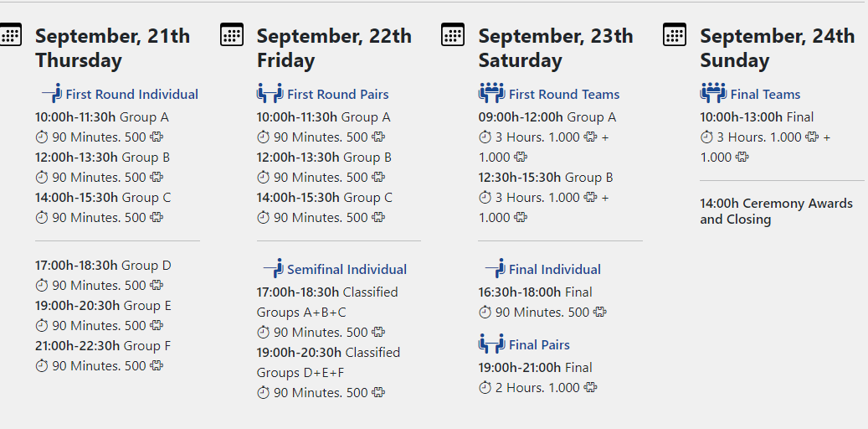Click the September, 21th Thursday date heading
868x429 pixels.
tap(112, 48)
